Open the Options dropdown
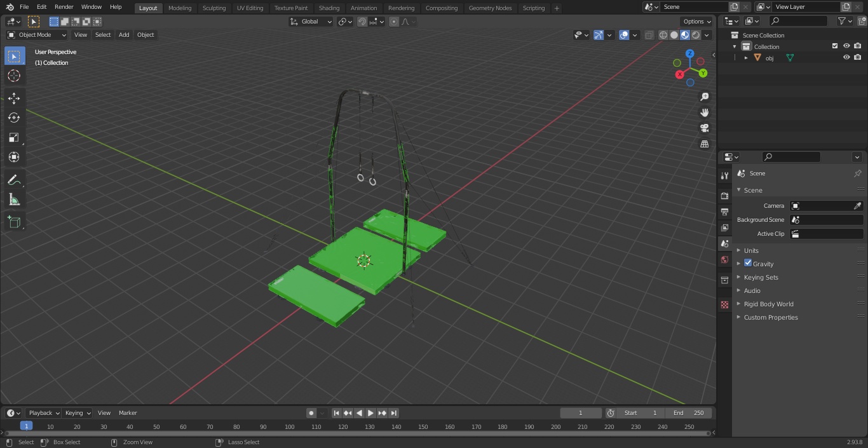Viewport: 868px width, 448px height. coord(697,22)
